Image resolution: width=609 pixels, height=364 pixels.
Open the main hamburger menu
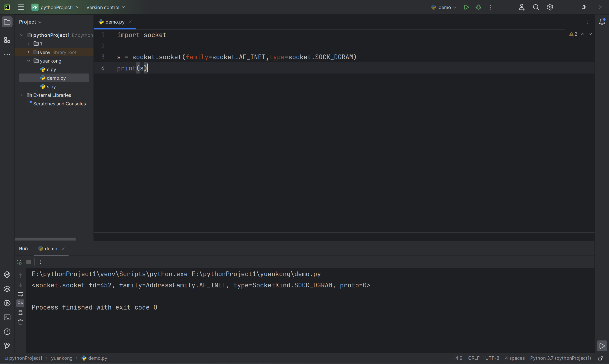coord(21,7)
